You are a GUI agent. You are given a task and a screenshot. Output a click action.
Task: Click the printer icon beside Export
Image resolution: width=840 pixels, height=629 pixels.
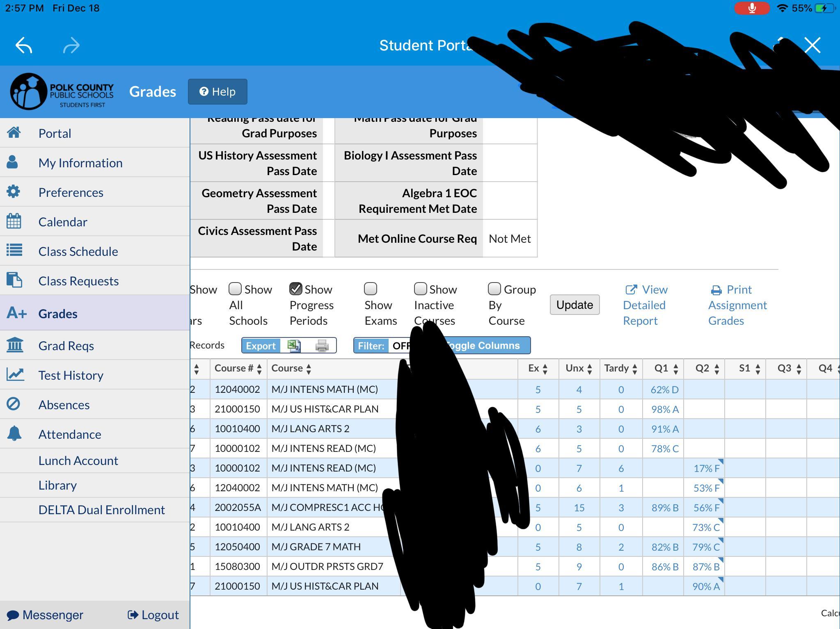[322, 346]
